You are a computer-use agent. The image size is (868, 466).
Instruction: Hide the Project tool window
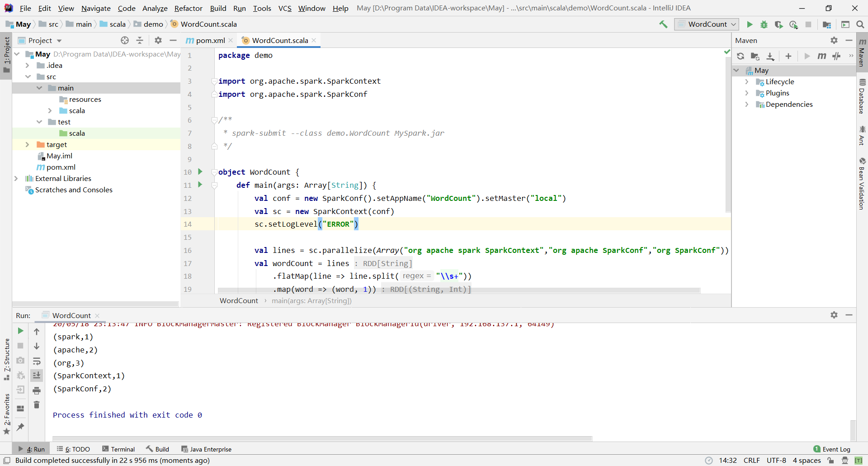[x=173, y=40]
